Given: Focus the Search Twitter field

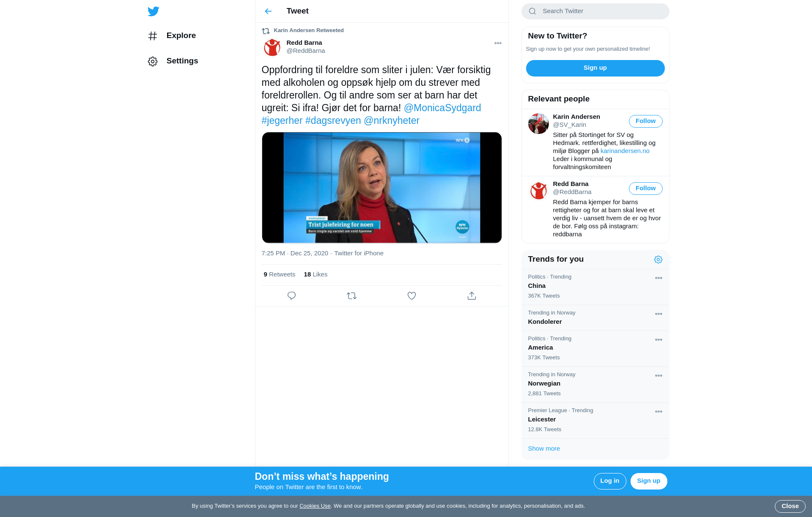Looking at the screenshot, I should (x=595, y=11).
